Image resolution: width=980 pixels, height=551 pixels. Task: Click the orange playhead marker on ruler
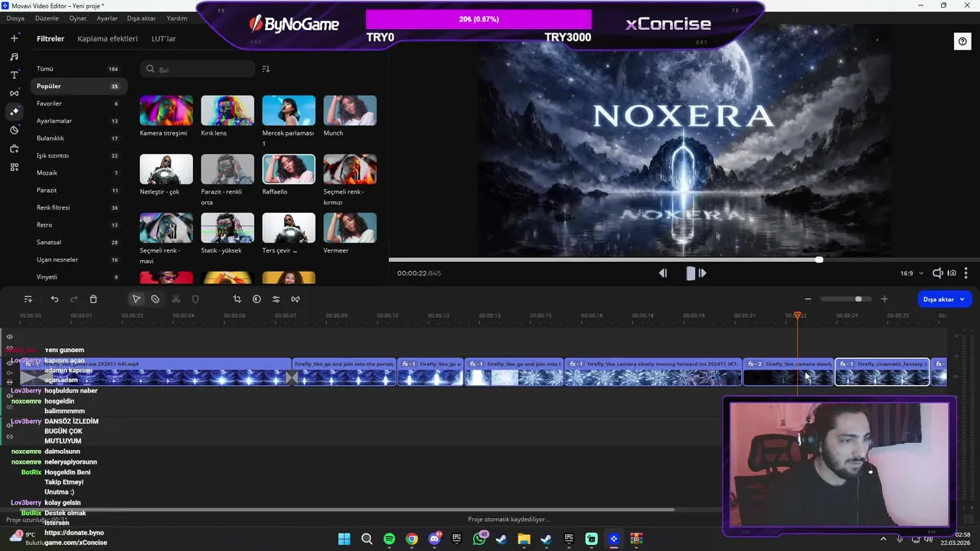tap(797, 315)
